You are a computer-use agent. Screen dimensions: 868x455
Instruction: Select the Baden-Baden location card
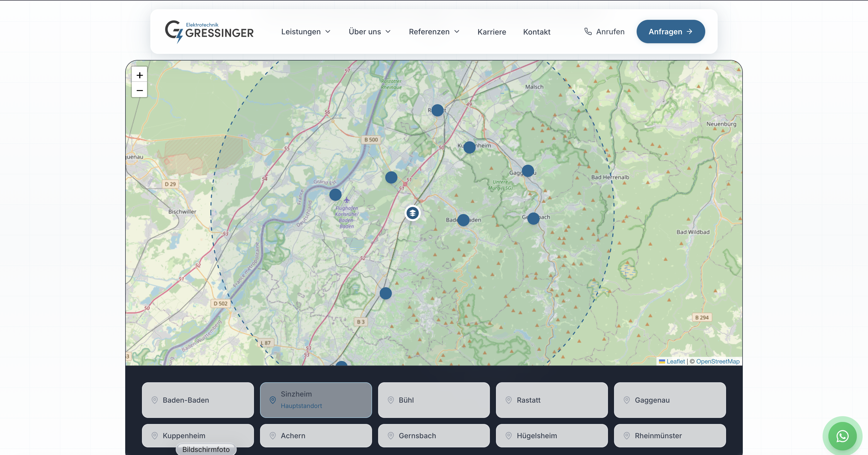(198, 400)
